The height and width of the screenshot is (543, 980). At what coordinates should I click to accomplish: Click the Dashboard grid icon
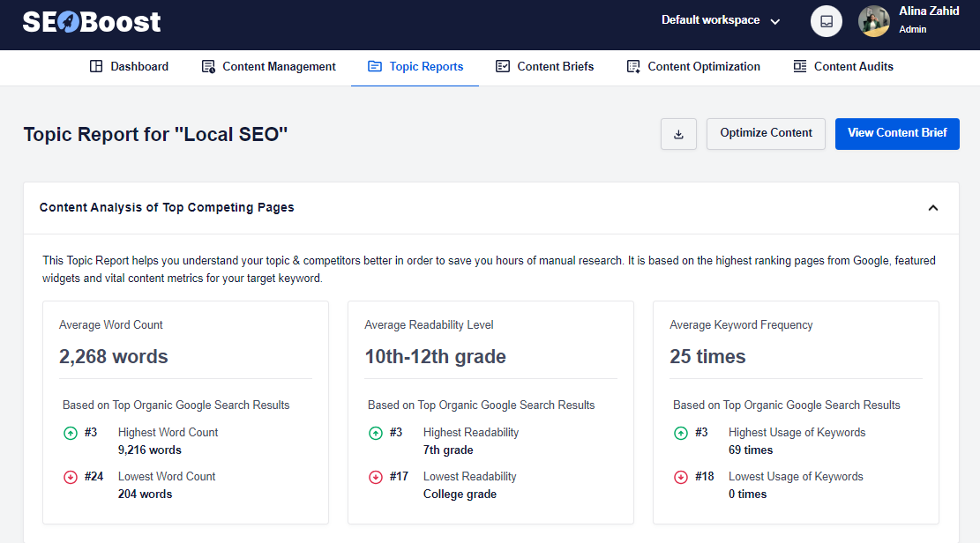[x=96, y=66]
